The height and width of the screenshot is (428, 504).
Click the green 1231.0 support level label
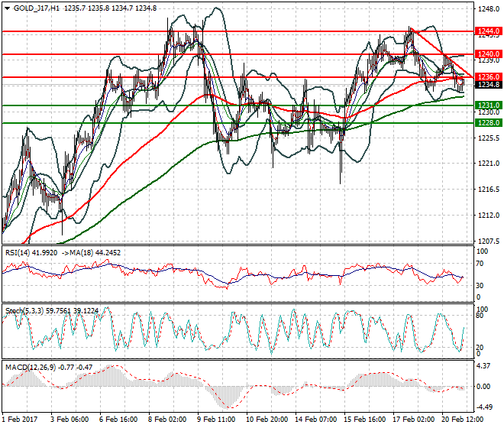tap(489, 105)
